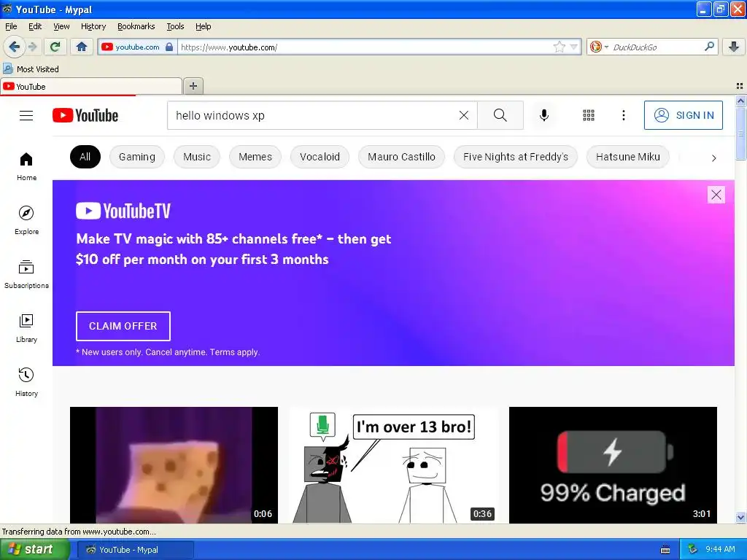This screenshot has width=747, height=560.
Task: Click the on-screen keyboard tray icon
Action: click(x=665, y=550)
